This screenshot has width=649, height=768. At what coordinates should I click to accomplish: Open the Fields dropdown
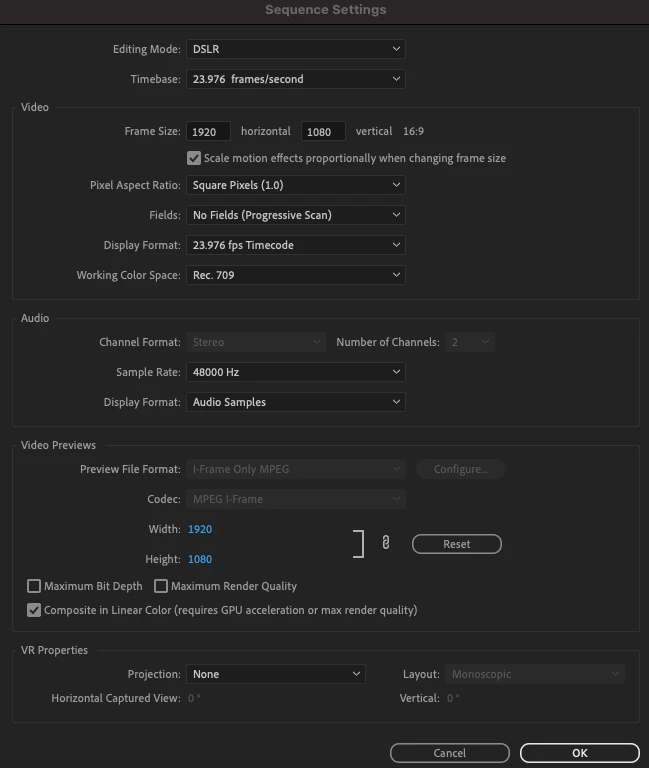pos(295,215)
